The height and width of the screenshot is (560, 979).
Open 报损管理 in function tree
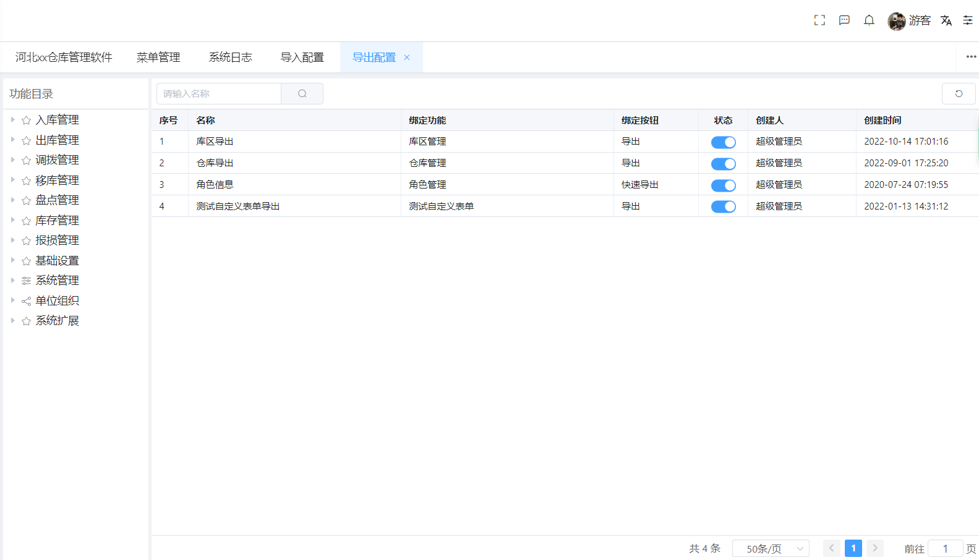[57, 240]
